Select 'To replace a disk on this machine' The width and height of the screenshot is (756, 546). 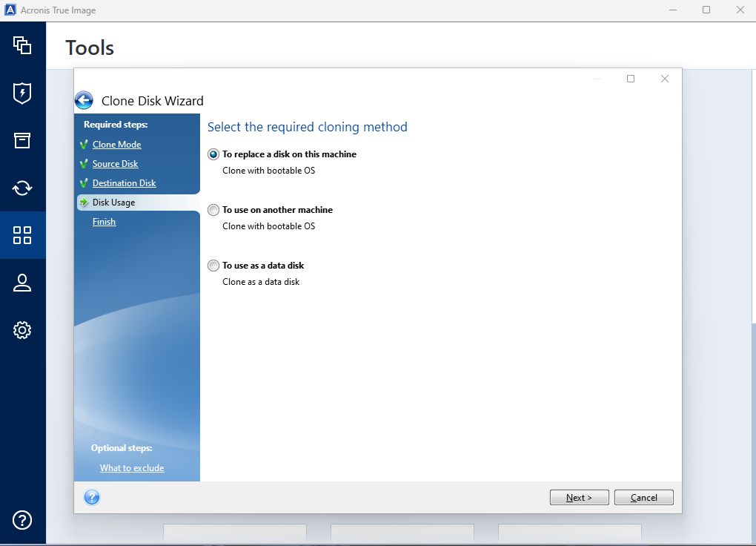[x=213, y=154]
